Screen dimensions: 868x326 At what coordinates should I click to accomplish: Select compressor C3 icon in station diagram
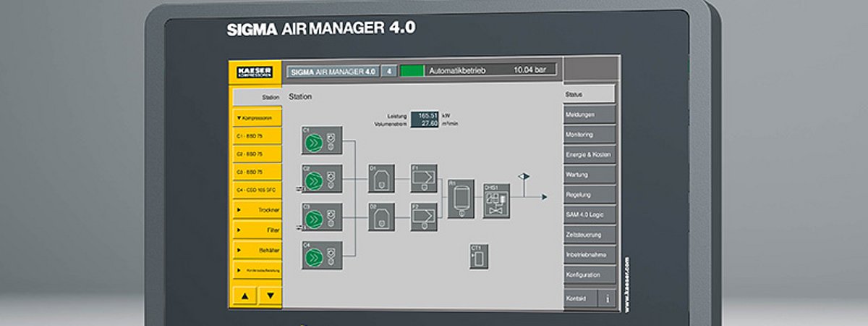tap(322, 217)
